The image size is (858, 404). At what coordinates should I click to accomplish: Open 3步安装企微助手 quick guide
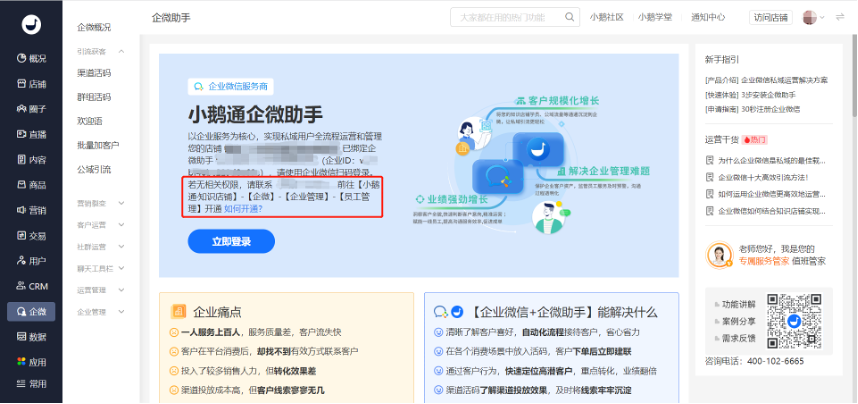click(768, 95)
